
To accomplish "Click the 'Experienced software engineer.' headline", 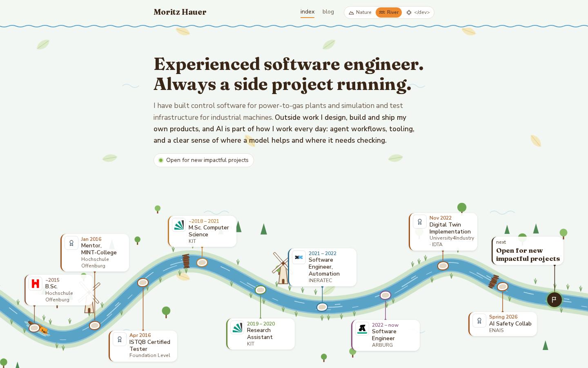I will [x=289, y=64].
